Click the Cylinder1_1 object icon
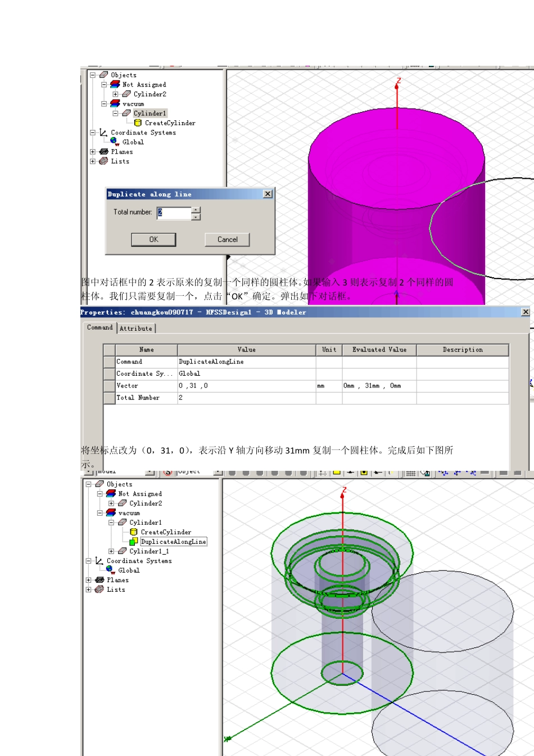This screenshot has width=534, height=756. pos(122,551)
